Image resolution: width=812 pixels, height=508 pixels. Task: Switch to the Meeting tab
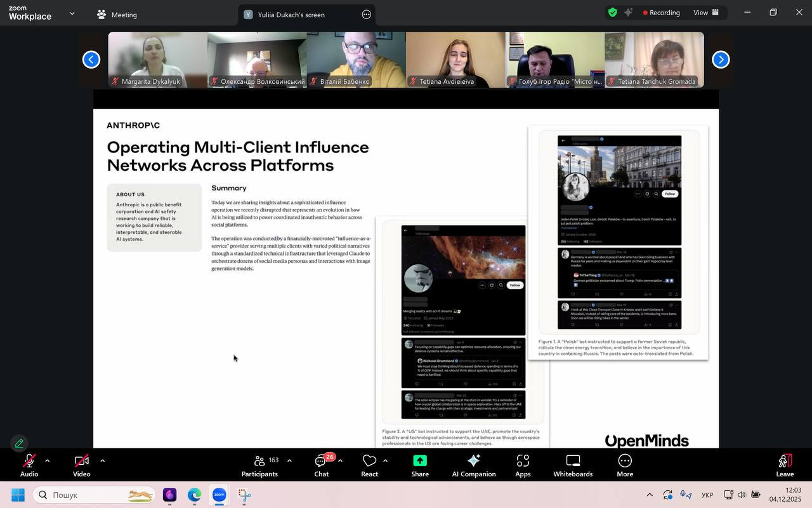(x=117, y=14)
